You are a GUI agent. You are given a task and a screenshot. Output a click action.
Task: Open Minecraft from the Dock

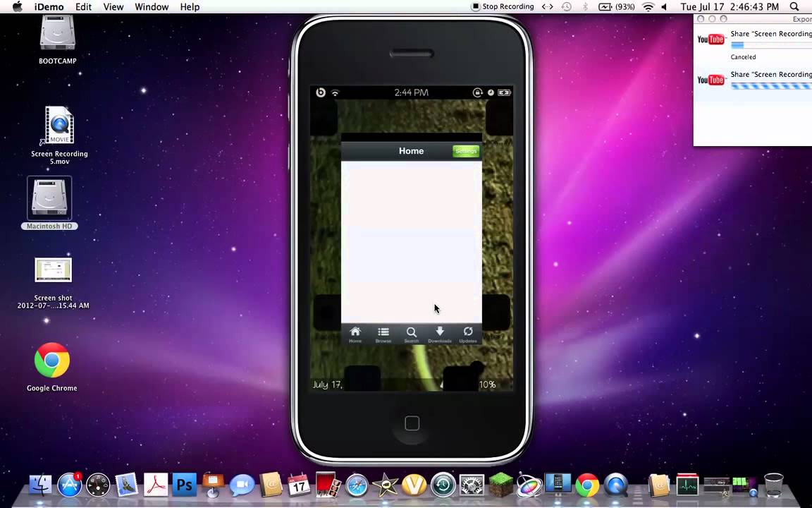(x=500, y=485)
